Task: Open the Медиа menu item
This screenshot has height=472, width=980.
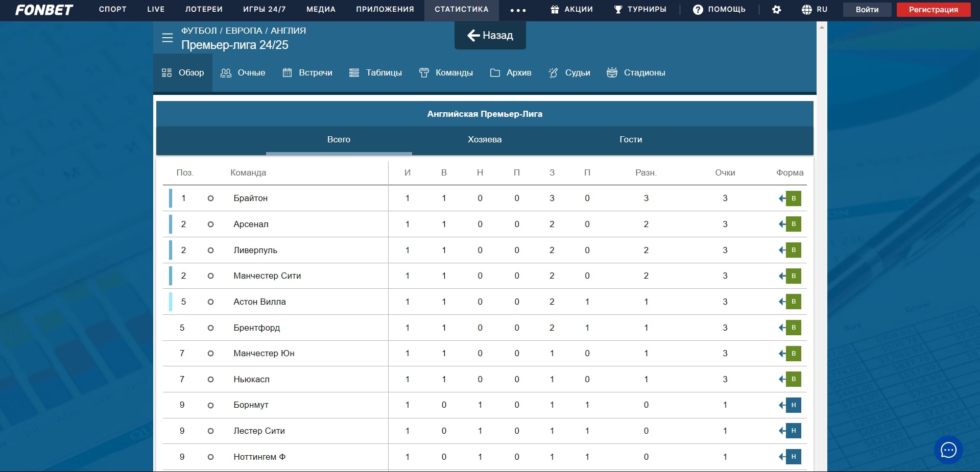Action: coord(321,10)
